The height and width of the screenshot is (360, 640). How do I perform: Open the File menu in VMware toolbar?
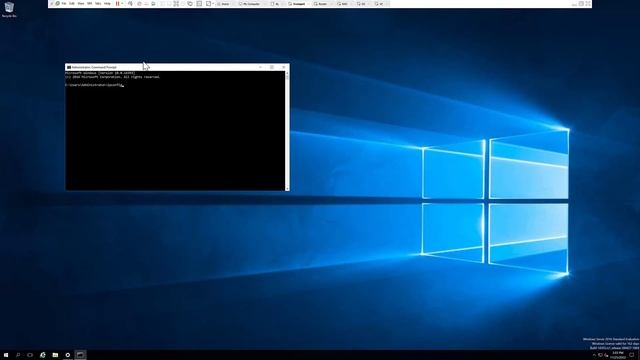pos(64,4)
